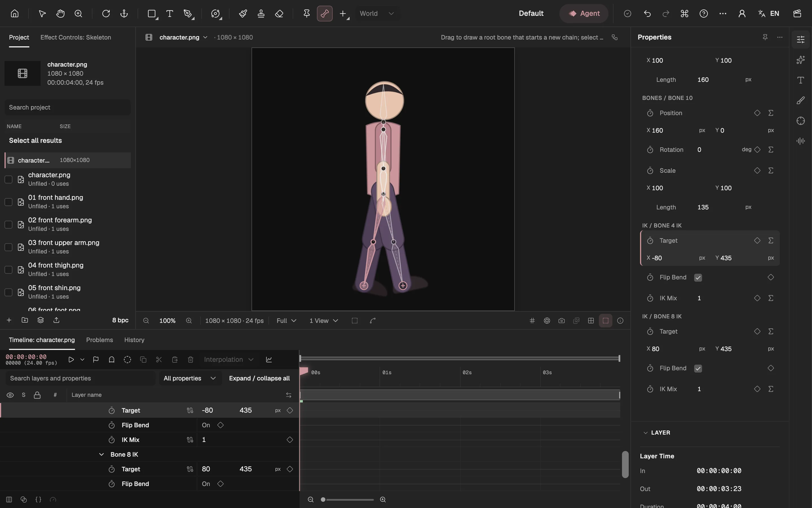Toggle the Bone 10 Rotation stopwatch
812x508 pixels.
tap(650, 150)
